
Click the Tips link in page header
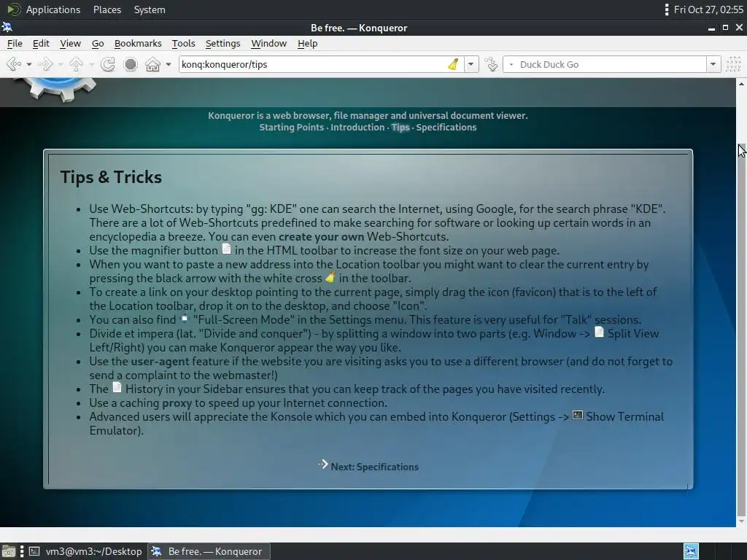[400, 127]
